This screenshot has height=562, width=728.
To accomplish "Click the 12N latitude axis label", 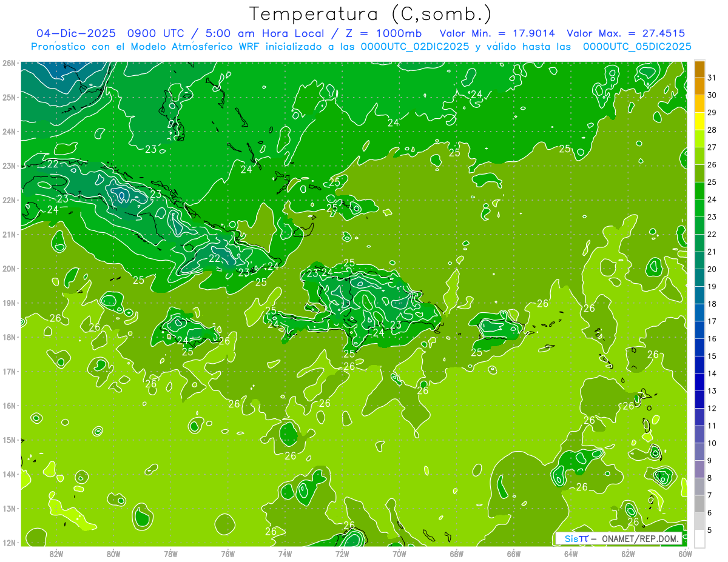I will tap(9, 543).
